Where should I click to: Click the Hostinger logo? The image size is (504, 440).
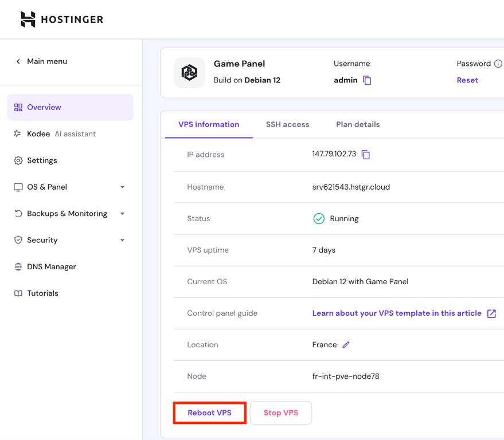point(62,19)
